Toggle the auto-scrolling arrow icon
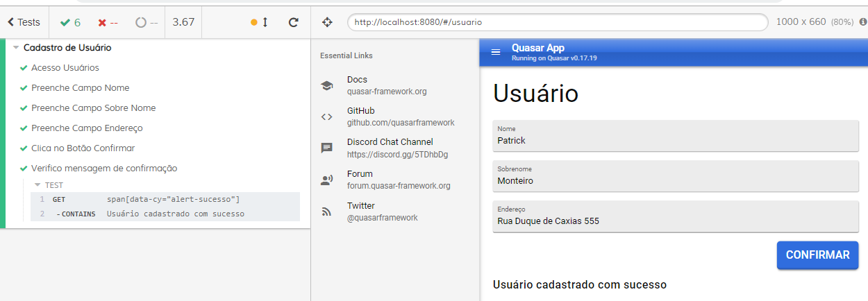The width and height of the screenshot is (868, 301). 265,22
